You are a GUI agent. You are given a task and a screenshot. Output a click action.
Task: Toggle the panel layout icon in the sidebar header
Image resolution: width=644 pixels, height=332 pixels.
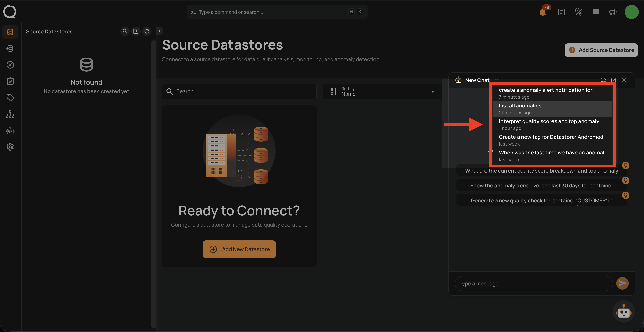pos(136,31)
